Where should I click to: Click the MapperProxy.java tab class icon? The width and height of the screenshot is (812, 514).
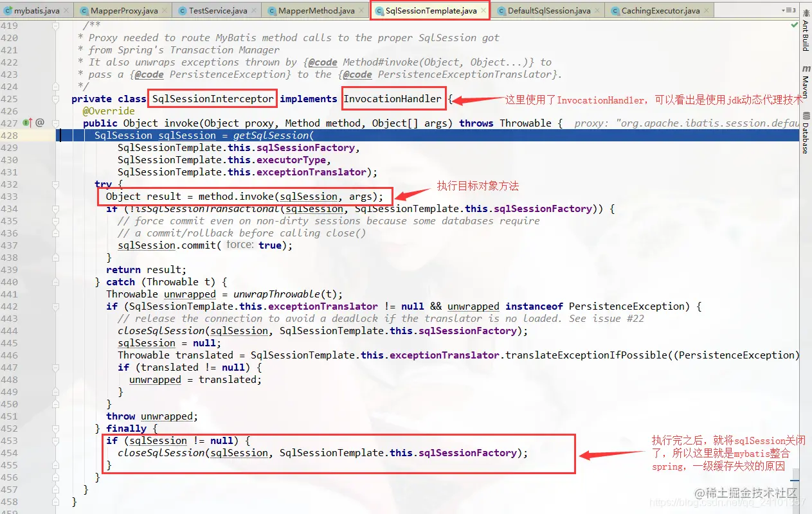(x=84, y=11)
